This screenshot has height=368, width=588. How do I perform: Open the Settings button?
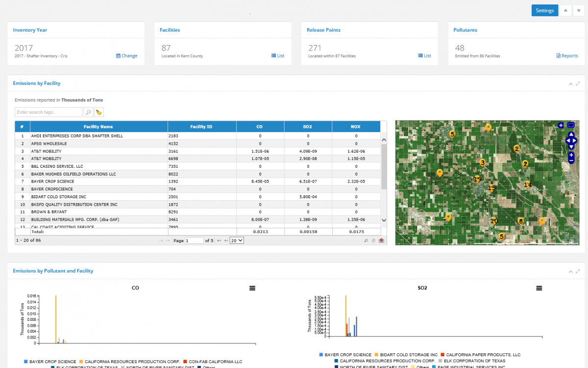click(544, 10)
